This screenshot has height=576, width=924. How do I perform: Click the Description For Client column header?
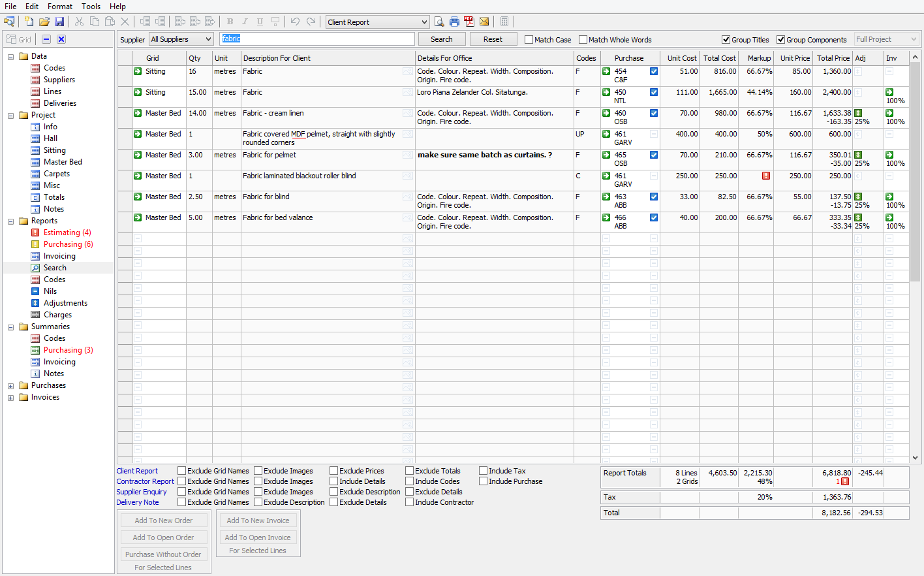[x=328, y=58]
